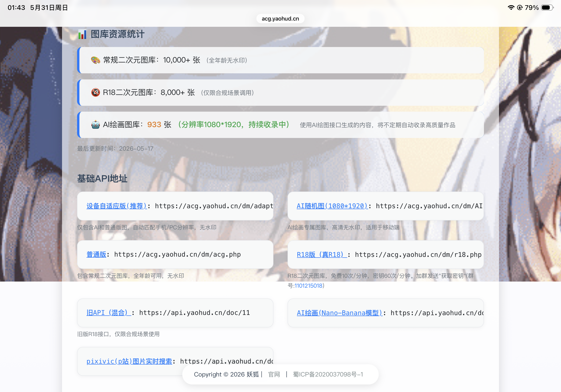Image resolution: width=561 pixels, height=392 pixels.
Task: Tap the 01:43 clock in status bar
Action: pyautogui.click(x=16, y=8)
